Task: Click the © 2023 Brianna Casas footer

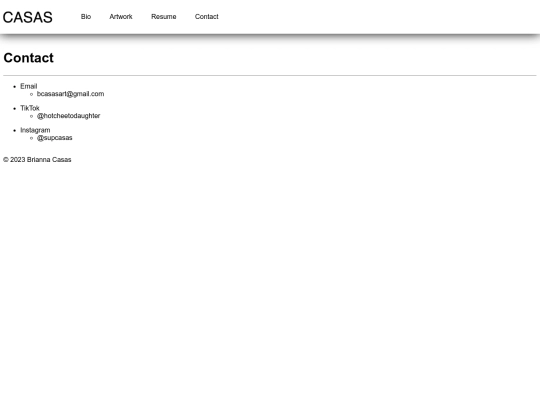Action: point(37,159)
